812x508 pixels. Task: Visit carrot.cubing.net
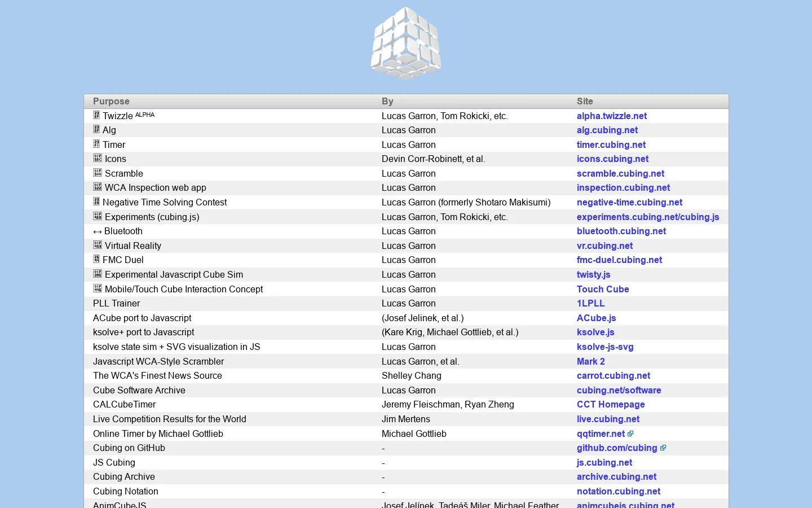614,375
